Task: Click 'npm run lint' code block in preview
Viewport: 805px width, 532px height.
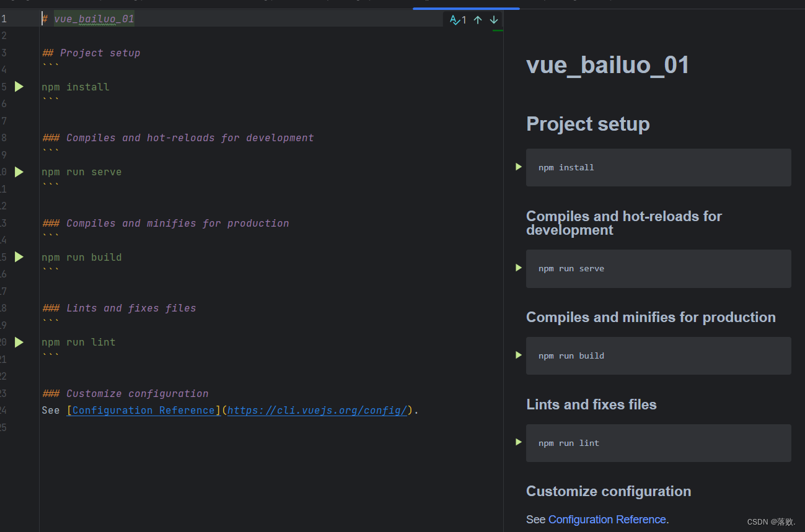Action: (659, 443)
